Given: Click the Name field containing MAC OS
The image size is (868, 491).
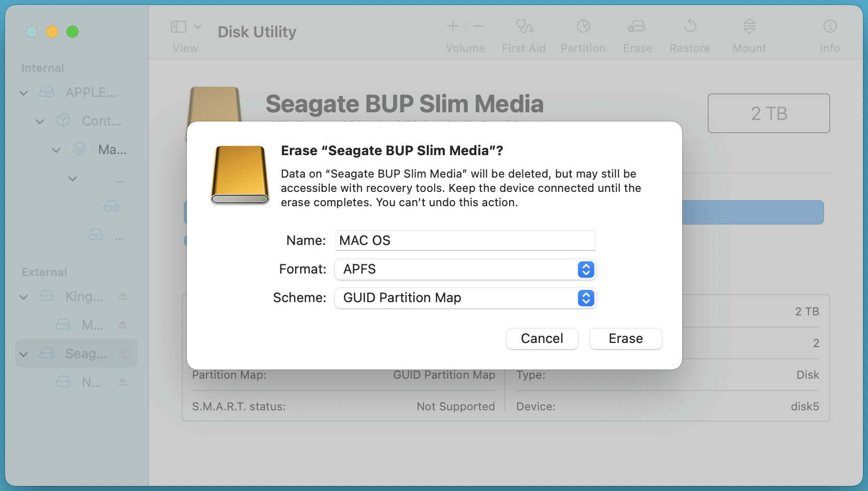Looking at the screenshot, I should [x=465, y=240].
